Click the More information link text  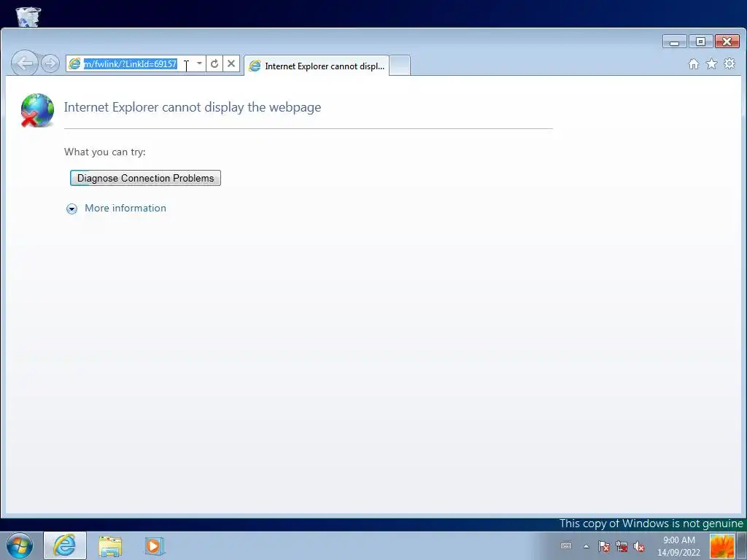click(125, 208)
